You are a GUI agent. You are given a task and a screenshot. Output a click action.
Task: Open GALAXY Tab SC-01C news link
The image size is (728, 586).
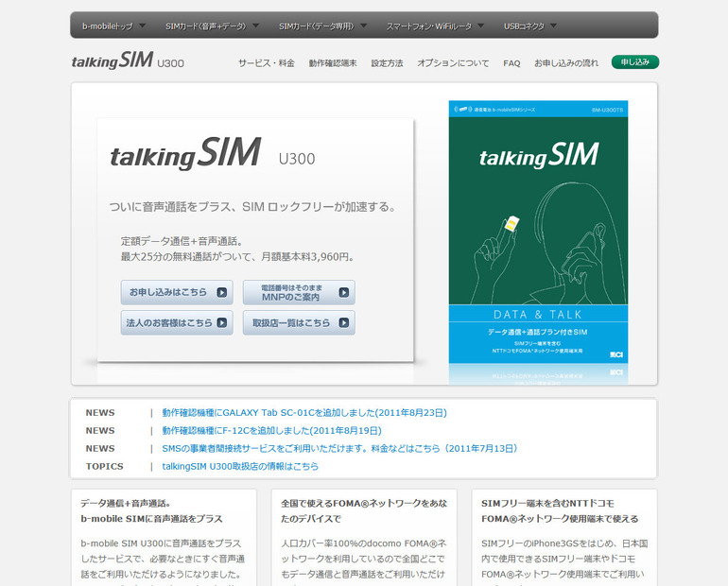pyautogui.click(x=304, y=413)
